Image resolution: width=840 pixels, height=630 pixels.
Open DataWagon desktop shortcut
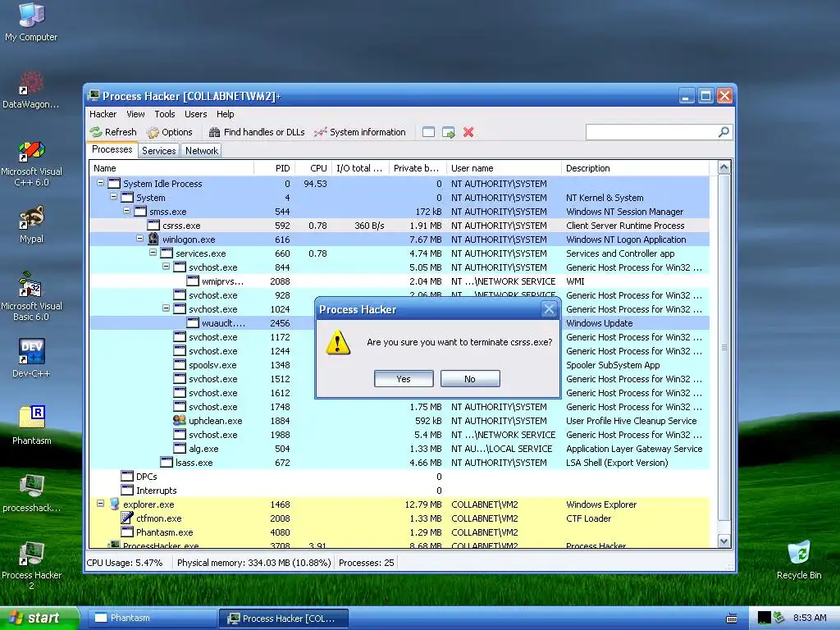click(x=31, y=90)
